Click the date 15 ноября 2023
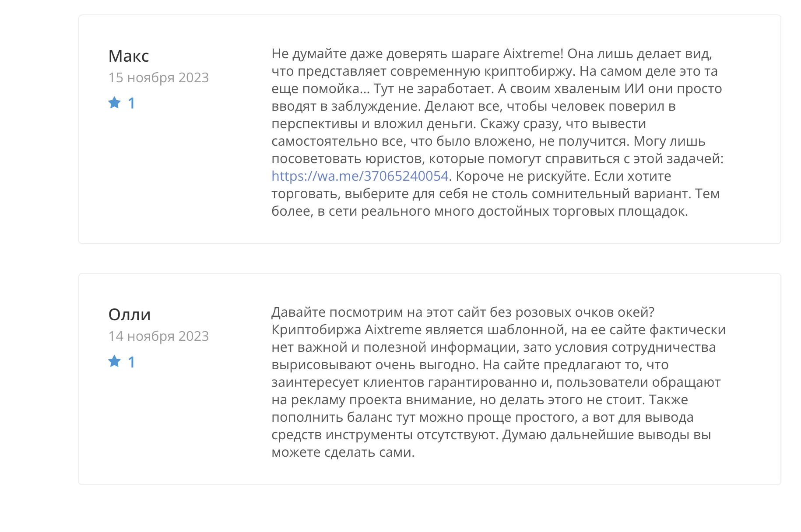The width and height of the screenshot is (801, 532). 158,77
